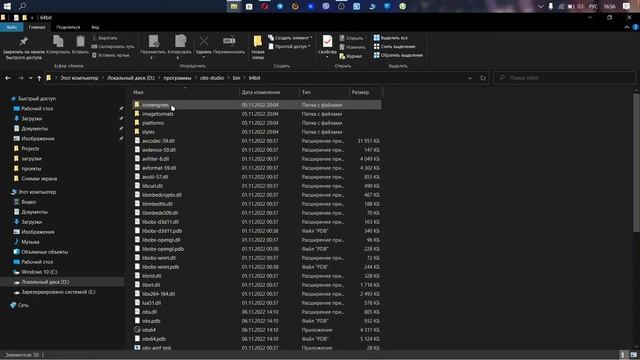Click Локальный диск (D:) in the breadcrumb

click(131, 78)
